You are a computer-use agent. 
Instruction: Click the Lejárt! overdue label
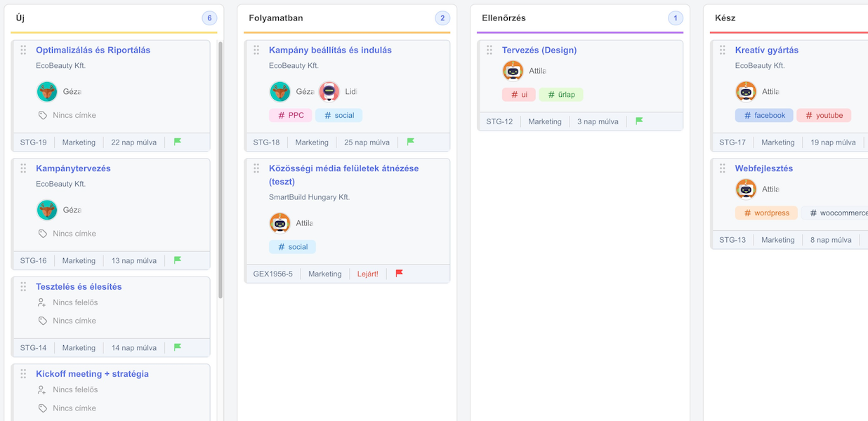click(367, 274)
